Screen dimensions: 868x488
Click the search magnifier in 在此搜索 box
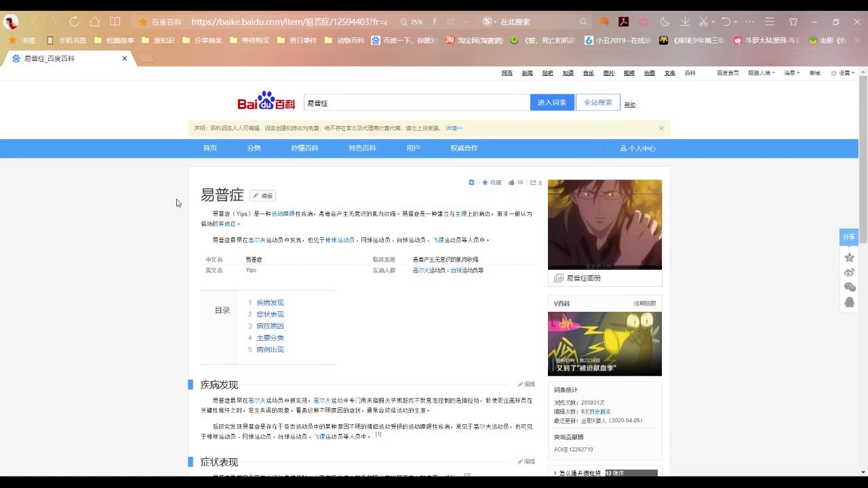(x=583, y=22)
